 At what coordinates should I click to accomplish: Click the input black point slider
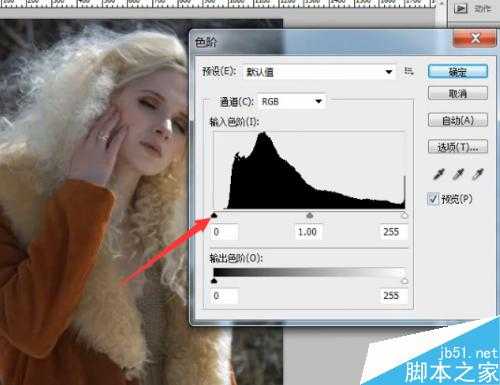(x=214, y=216)
